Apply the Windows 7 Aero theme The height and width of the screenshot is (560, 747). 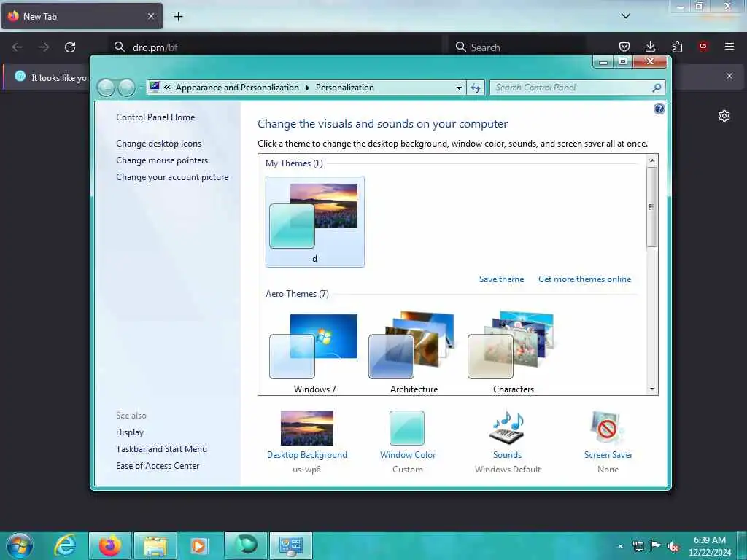point(315,354)
